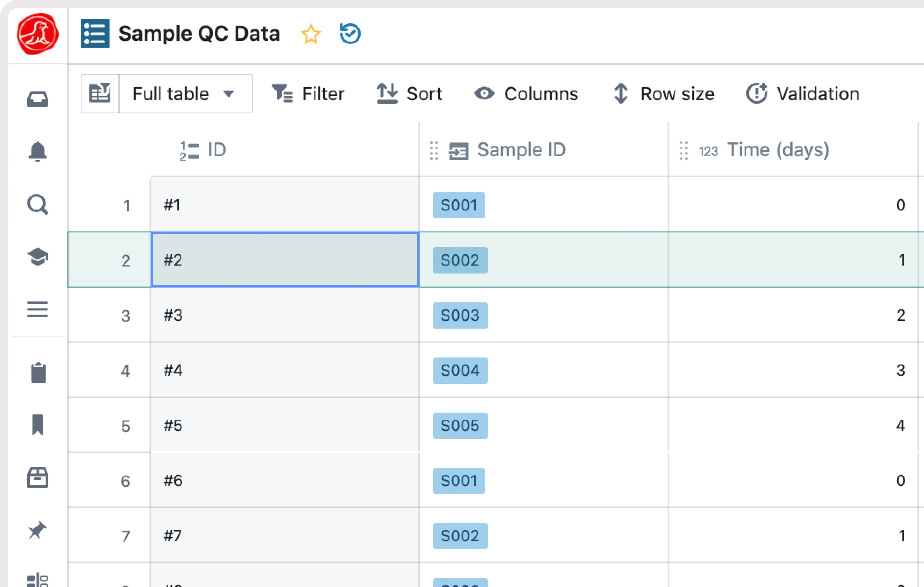Viewport: 924px width, 587px height.
Task: Click the bookmark icon in sidebar
Action: click(38, 425)
